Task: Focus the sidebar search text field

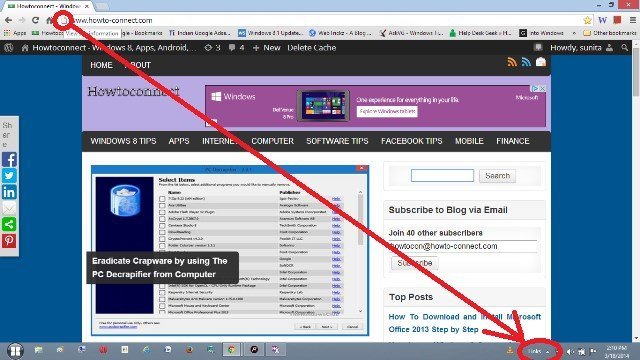Action: pyautogui.click(x=442, y=176)
